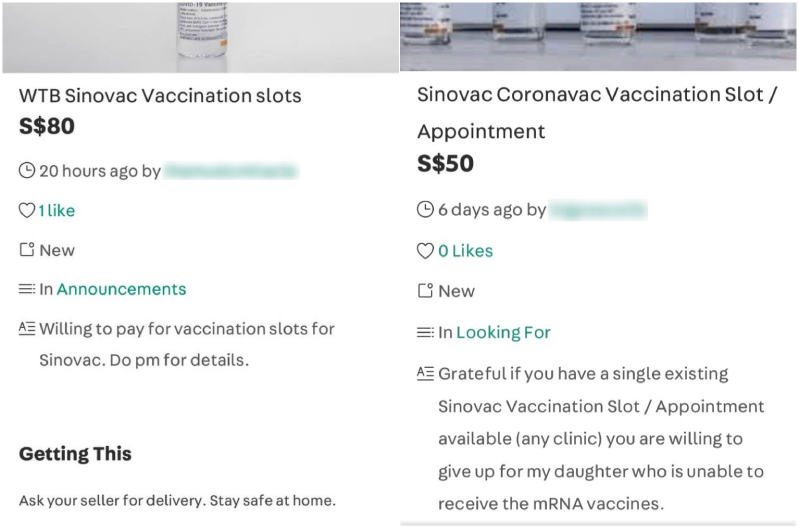Open the Looking For category link
Image resolution: width=799 pixels, height=532 pixels.
[503, 332]
